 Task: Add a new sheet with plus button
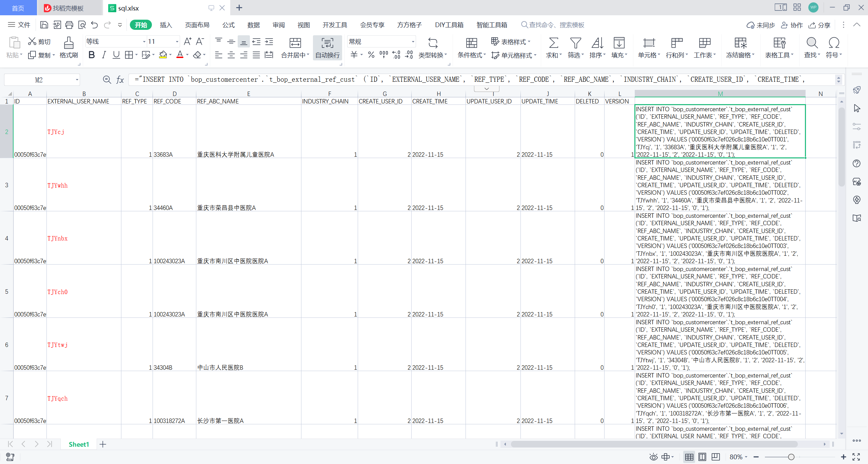(103, 444)
